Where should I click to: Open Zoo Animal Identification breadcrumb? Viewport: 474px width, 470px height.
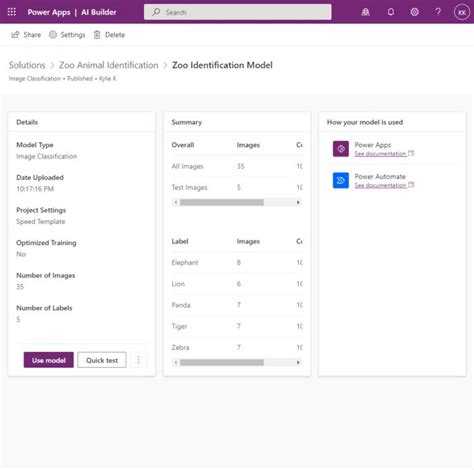coord(109,65)
